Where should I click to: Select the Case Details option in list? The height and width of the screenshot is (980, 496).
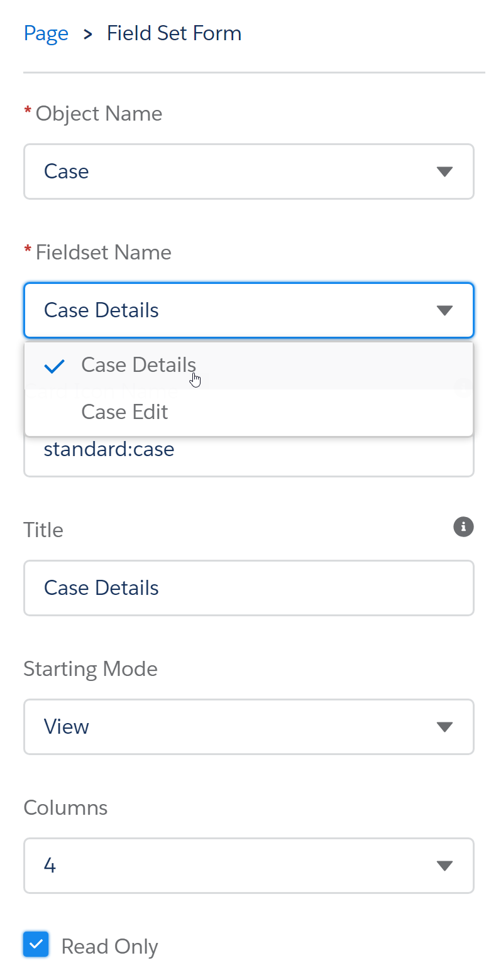pos(139,365)
